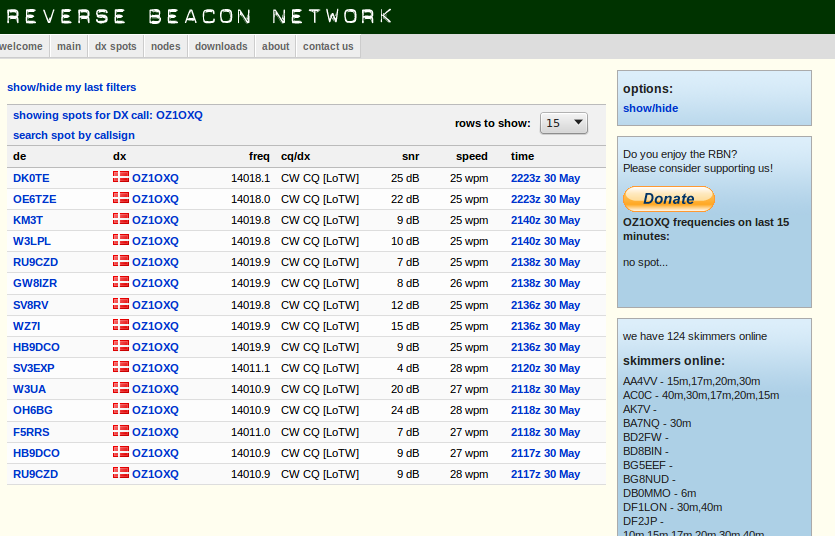Viewport: 835px width, 536px height.
Task: Click frequency 14011.1 in SV3EXP row
Action: click(x=250, y=368)
